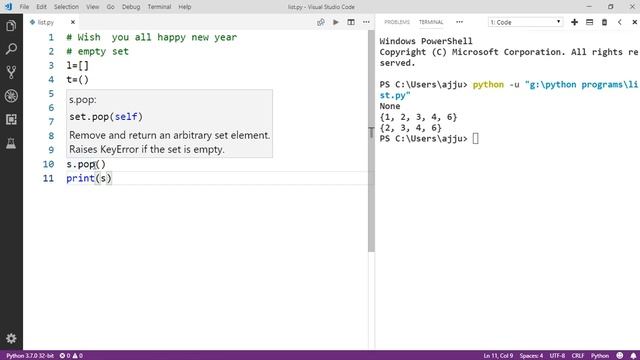Open the Go menu

(x=111, y=7)
